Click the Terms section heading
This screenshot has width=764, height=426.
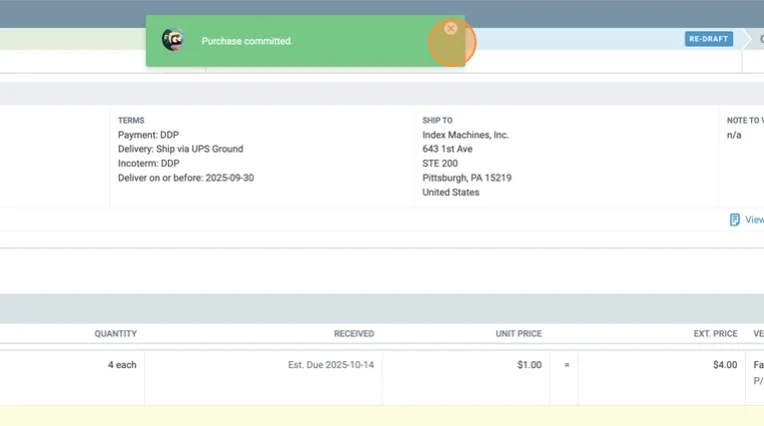pos(131,121)
